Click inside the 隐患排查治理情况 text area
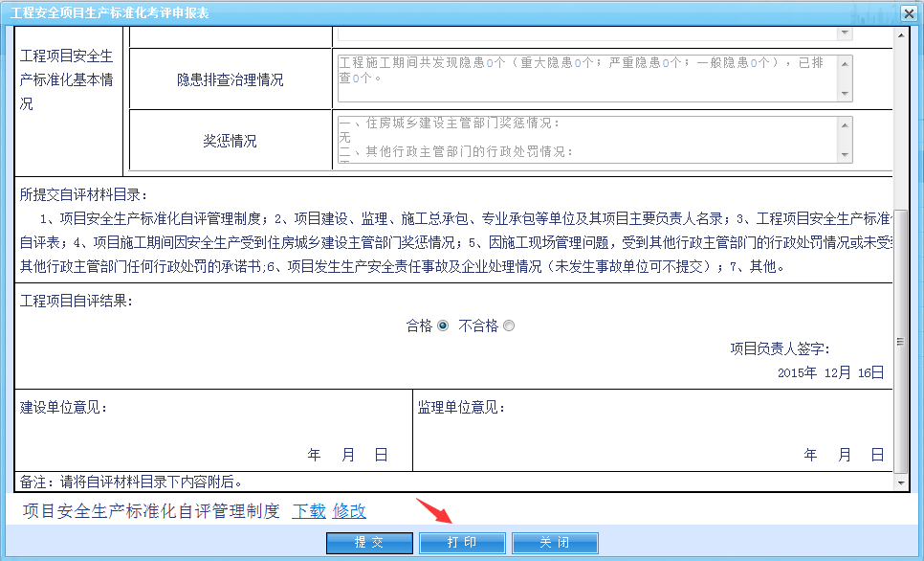Viewport: 924px width, 561px height. coord(585,78)
